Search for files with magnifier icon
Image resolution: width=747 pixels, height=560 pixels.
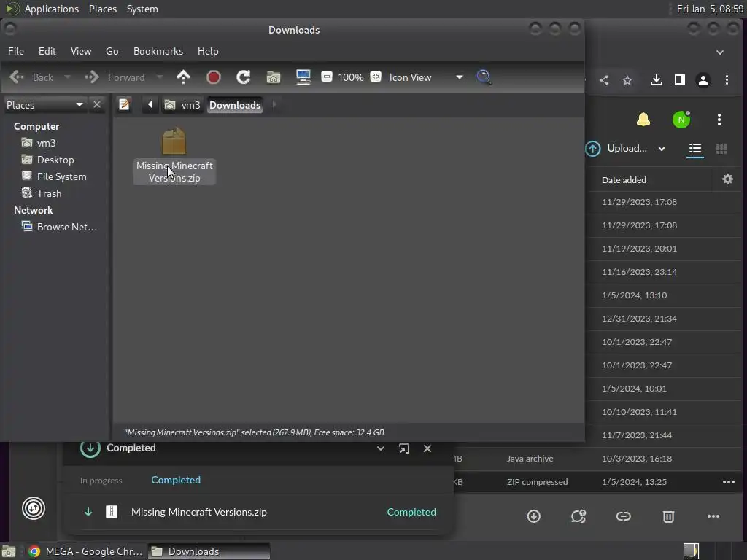484,77
